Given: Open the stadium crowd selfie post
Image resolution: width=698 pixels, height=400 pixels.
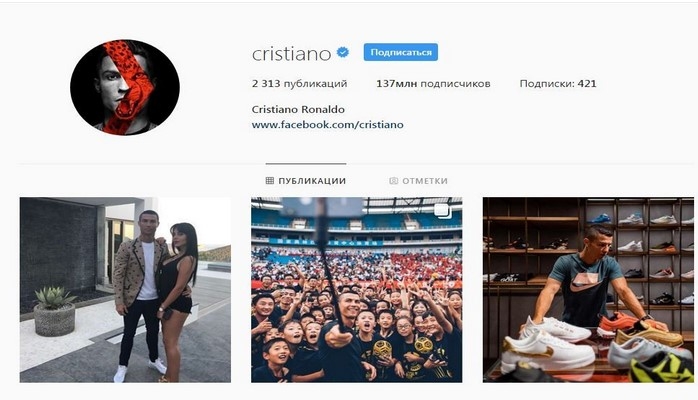Looking at the screenshot, I should coord(357,290).
